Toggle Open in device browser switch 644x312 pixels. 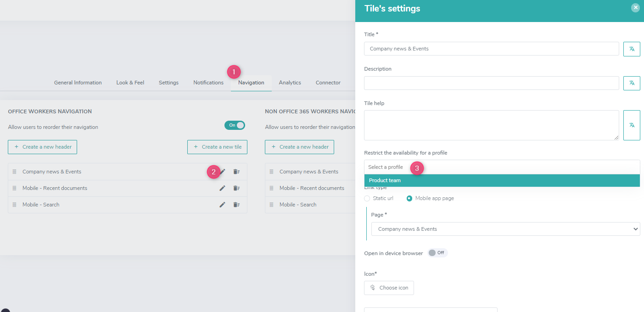pos(437,253)
